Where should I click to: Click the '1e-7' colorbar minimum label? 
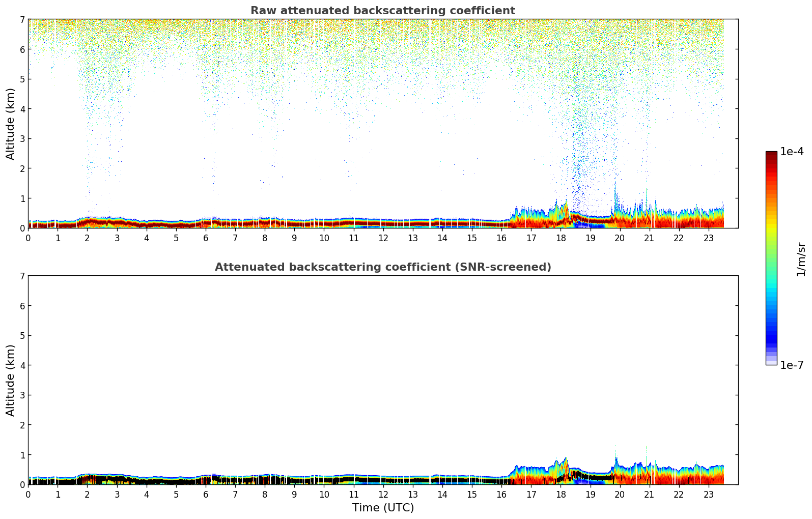point(792,365)
